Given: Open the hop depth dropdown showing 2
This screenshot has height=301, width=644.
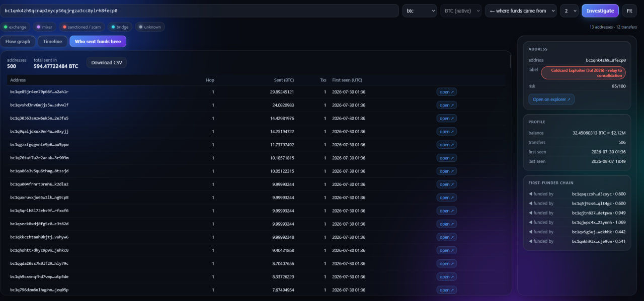Looking at the screenshot, I should point(569,11).
